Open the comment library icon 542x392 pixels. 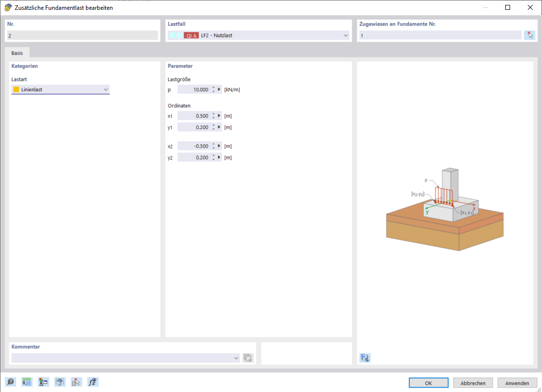coord(248,358)
